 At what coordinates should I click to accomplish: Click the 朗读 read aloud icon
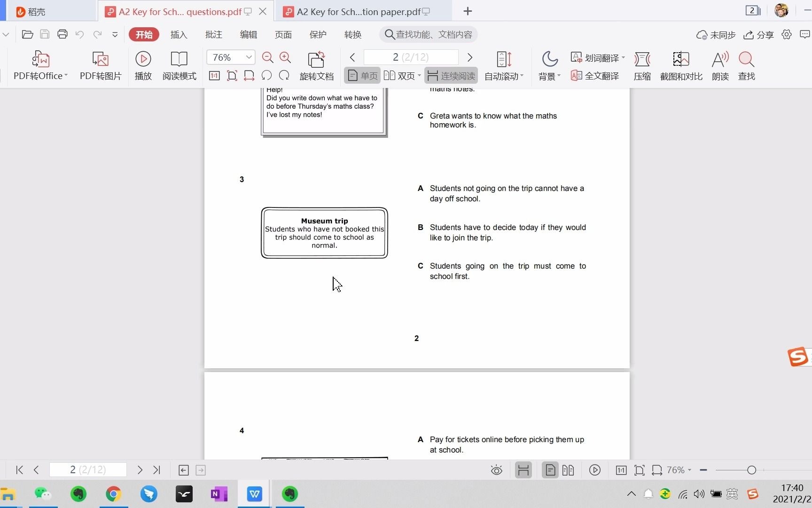720,59
